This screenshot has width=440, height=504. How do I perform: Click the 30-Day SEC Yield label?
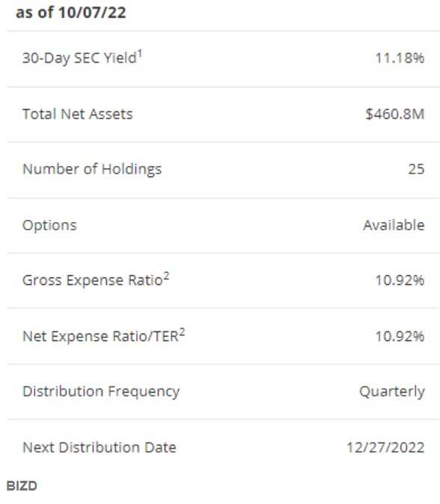click(x=80, y=58)
